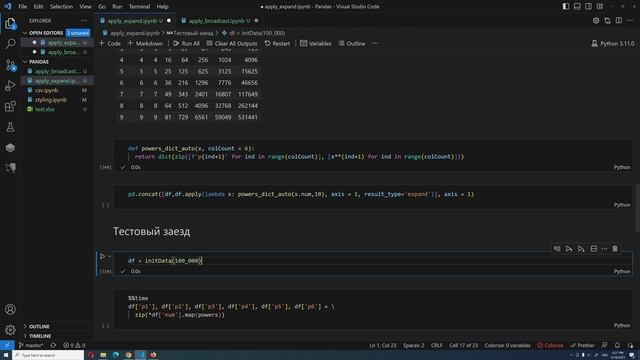Select the Python 3.11.0 kernel picker
The image size is (640, 360).
click(613, 43)
